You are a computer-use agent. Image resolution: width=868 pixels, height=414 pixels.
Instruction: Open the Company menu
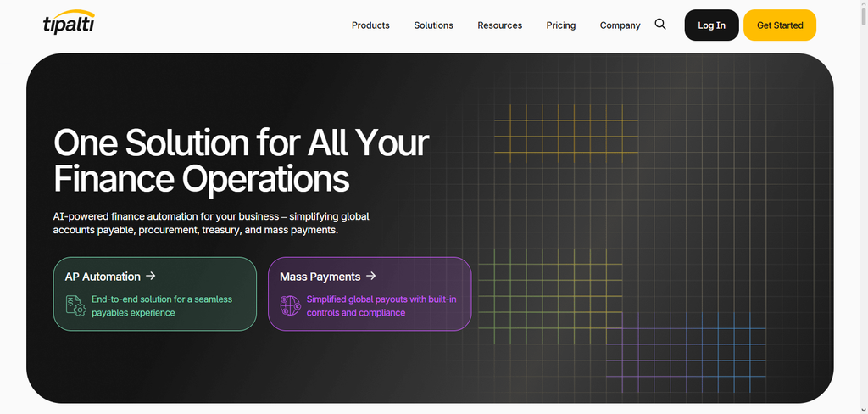click(x=620, y=25)
